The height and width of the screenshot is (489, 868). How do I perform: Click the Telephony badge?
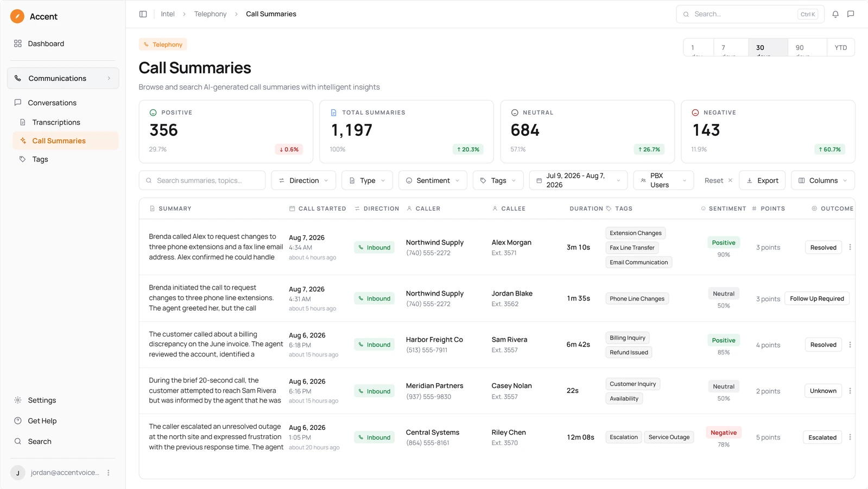click(x=163, y=45)
